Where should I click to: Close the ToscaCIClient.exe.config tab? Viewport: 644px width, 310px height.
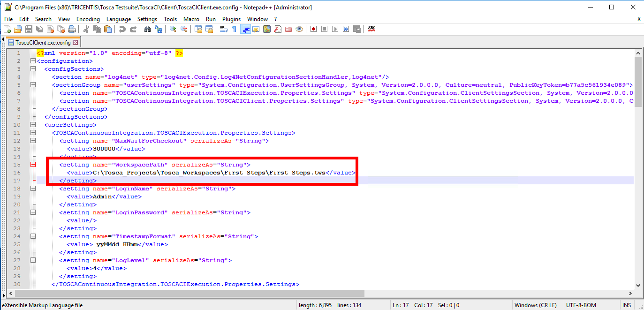coord(76,43)
